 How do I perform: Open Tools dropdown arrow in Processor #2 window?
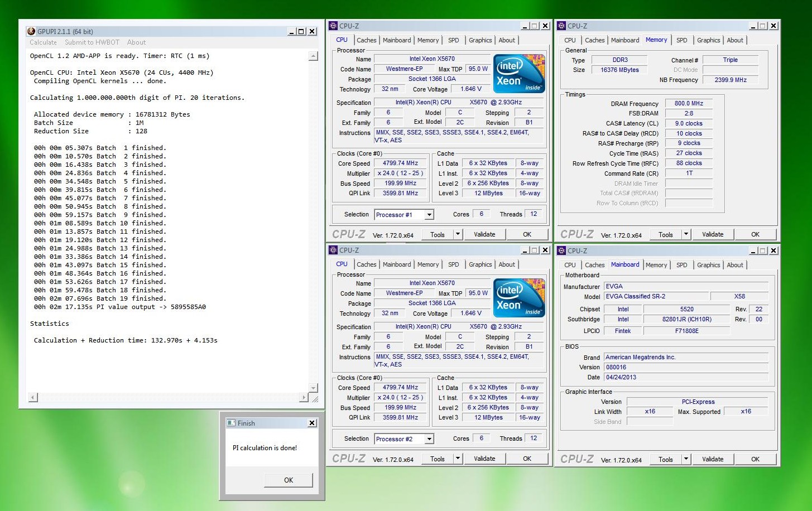coord(458,459)
